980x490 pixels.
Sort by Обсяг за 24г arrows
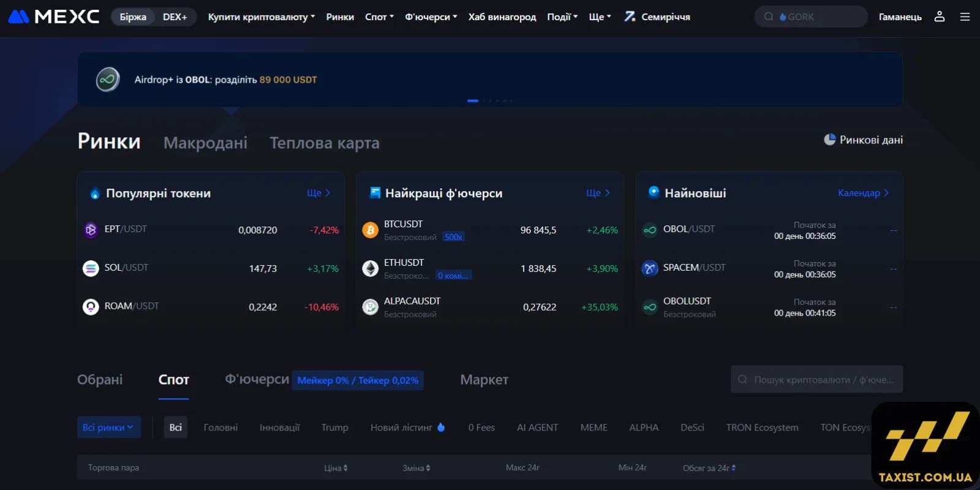click(x=734, y=468)
